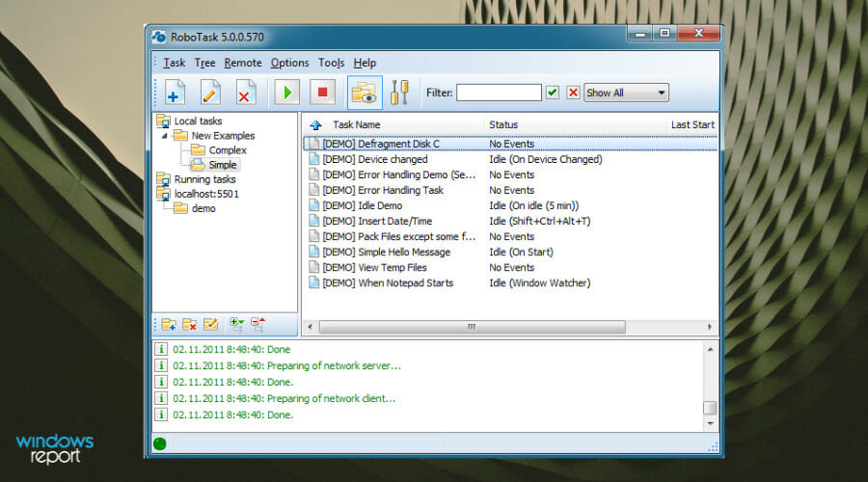Click the Delete Task red X icon

pyautogui.click(x=245, y=93)
